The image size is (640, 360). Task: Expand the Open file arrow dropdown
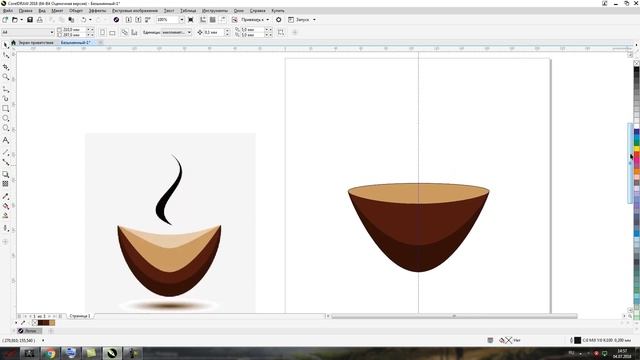(21, 20)
